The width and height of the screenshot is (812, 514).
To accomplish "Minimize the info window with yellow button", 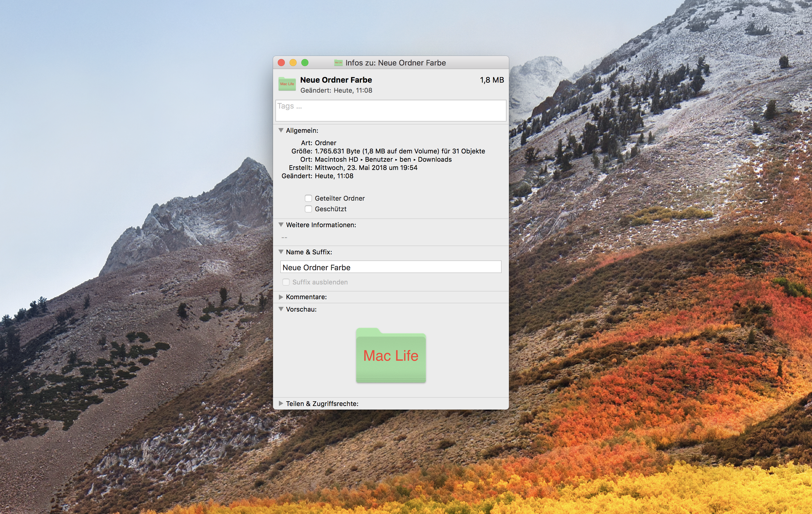I will [x=293, y=63].
